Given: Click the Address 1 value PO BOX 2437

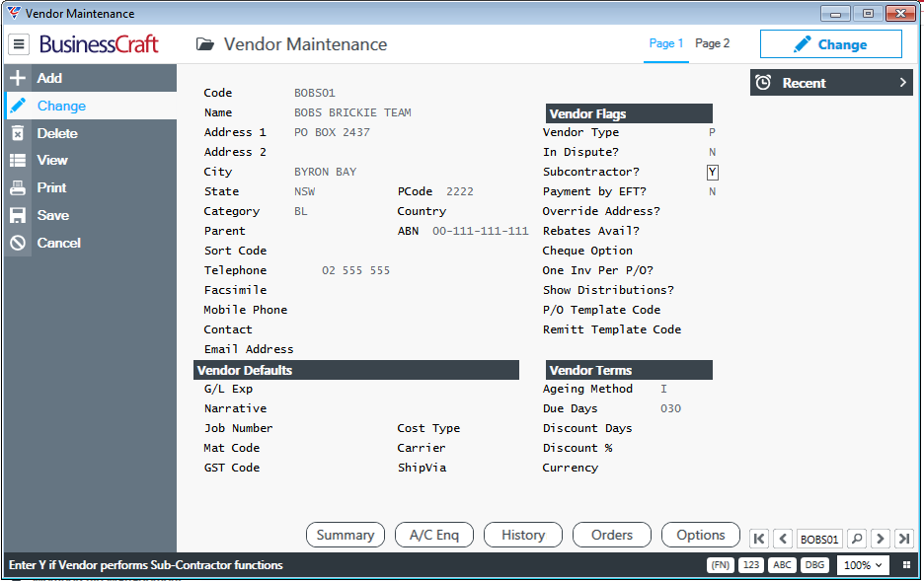Looking at the screenshot, I should 332,132.
